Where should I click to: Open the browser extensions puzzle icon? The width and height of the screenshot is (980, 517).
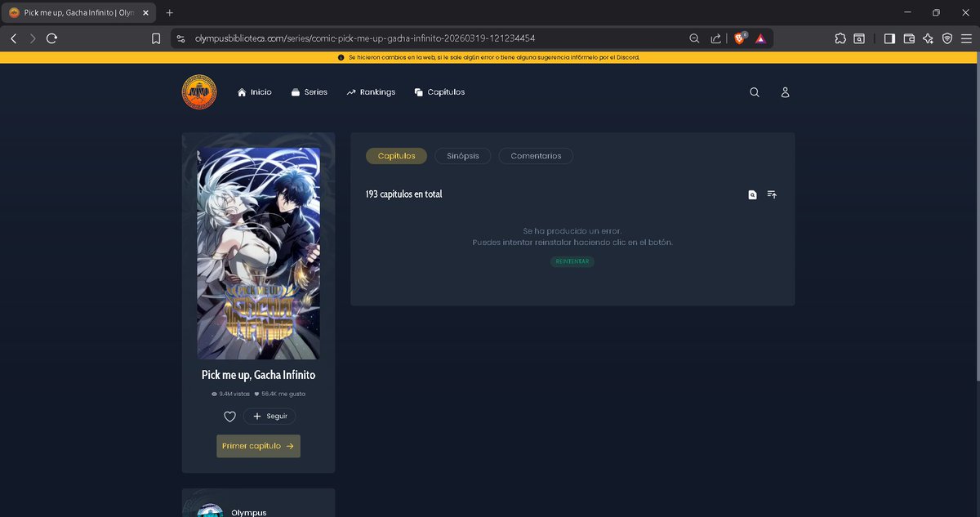840,38
